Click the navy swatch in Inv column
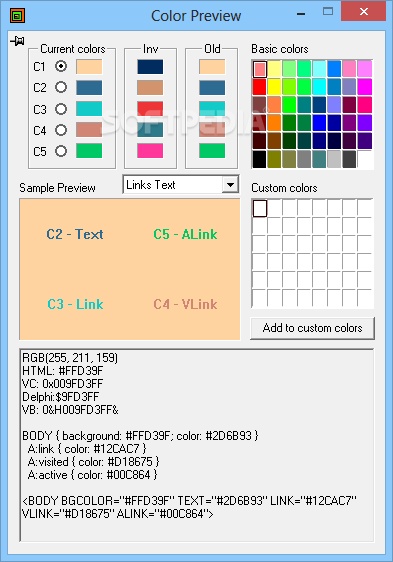This screenshot has width=393, height=562. 150,67
